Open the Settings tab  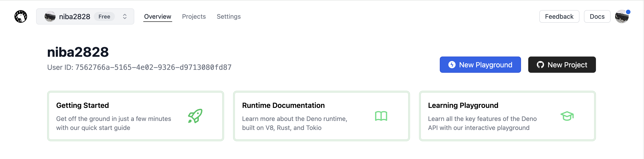(x=229, y=16)
